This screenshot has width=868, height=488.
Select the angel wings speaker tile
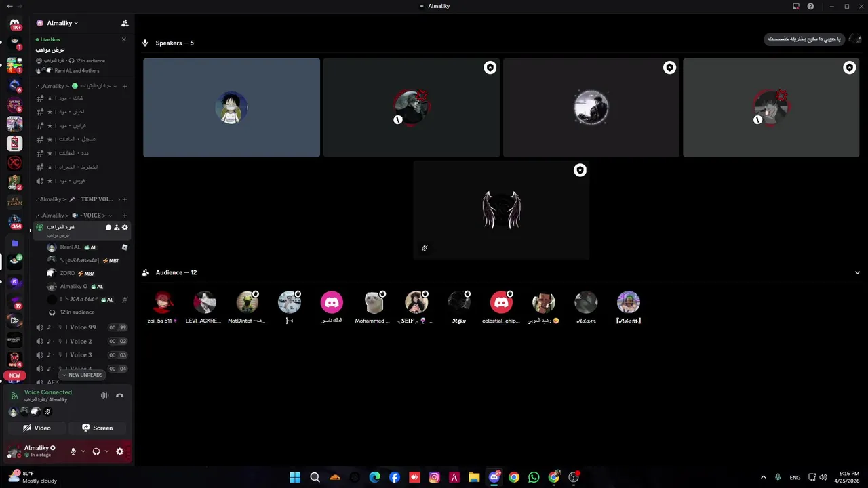tap(501, 210)
